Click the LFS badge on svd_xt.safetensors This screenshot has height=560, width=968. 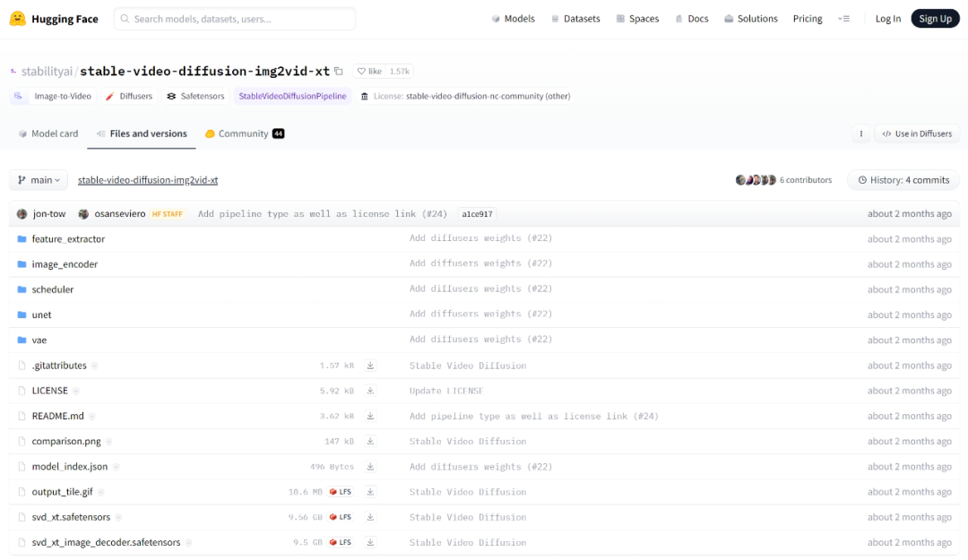[x=341, y=517]
